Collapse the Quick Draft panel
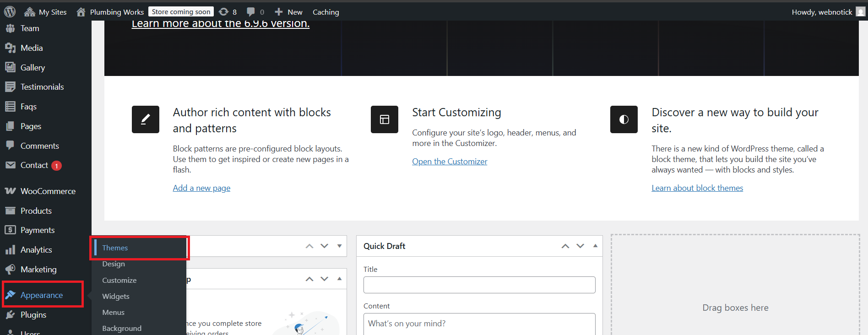The height and width of the screenshot is (335, 868). pyautogui.click(x=595, y=246)
